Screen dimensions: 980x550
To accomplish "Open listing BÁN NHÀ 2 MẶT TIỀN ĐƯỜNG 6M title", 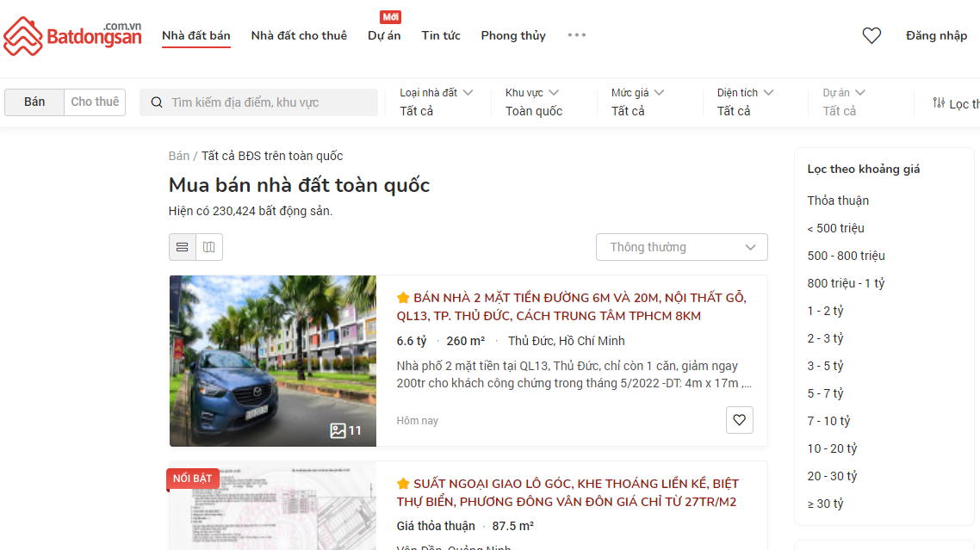I will coord(571,307).
